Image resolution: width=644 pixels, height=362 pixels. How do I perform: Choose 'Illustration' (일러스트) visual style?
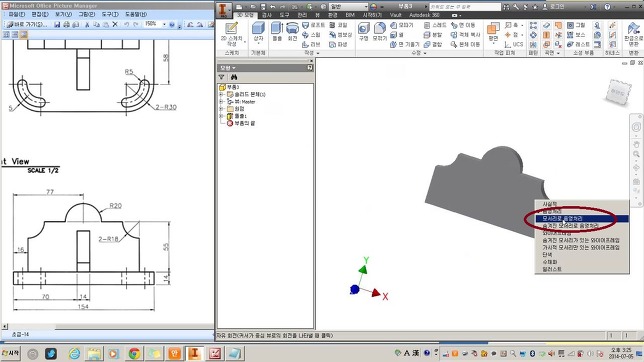(582, 269)
